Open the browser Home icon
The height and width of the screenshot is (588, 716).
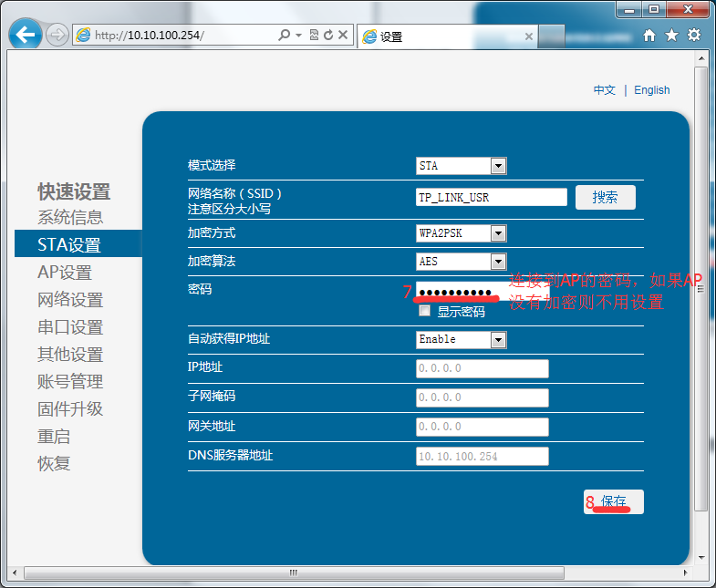point(649,36)
